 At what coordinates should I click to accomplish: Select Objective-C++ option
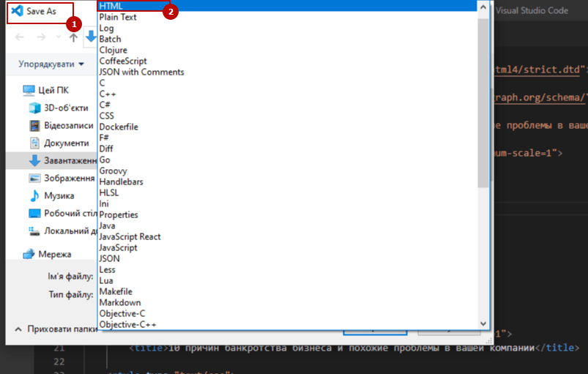[x=287, y=324]
